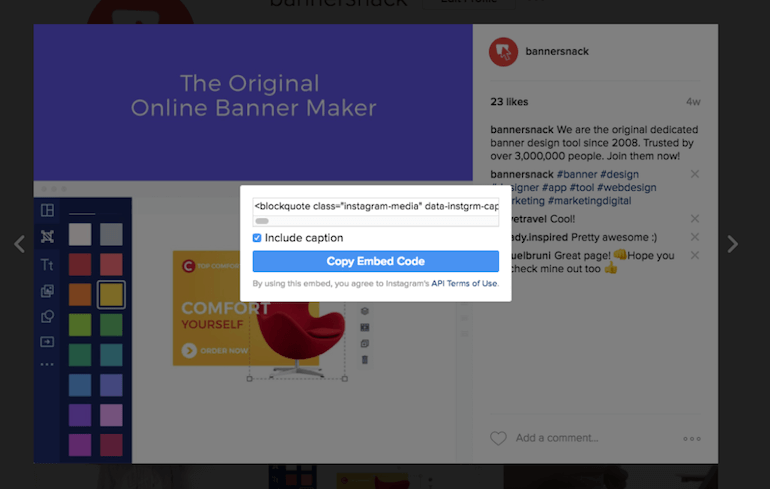This screenshot has width=770, height=489.
Task: Click the Add a comment field
Action: (557, 438)
